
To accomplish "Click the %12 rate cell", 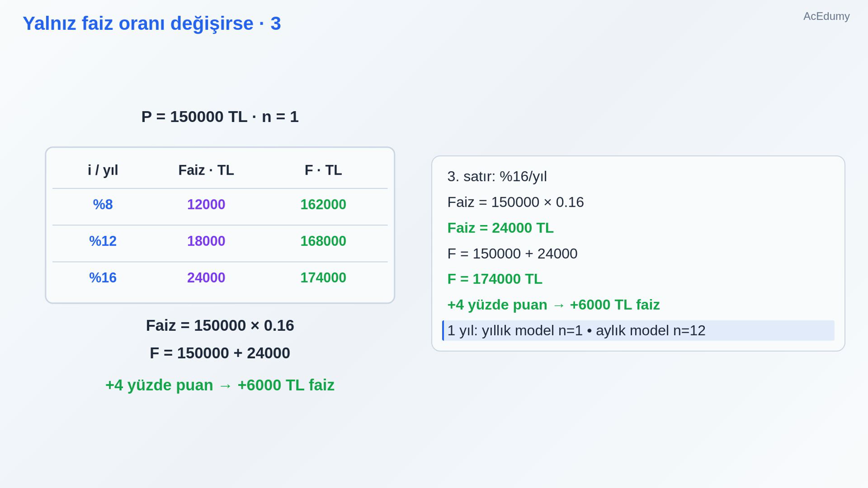I will 103,241.
